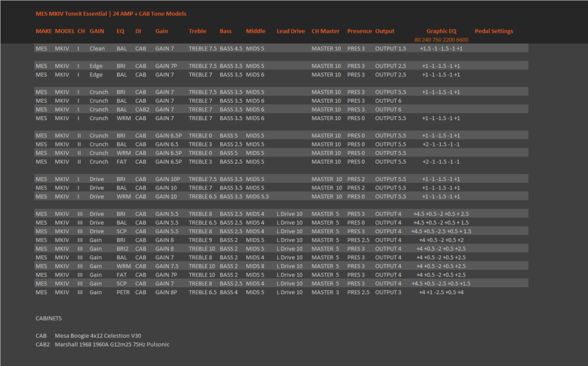Screen dimensions: 588x366
Task: Select the Bass column header
Action: (x=226, y=31)
